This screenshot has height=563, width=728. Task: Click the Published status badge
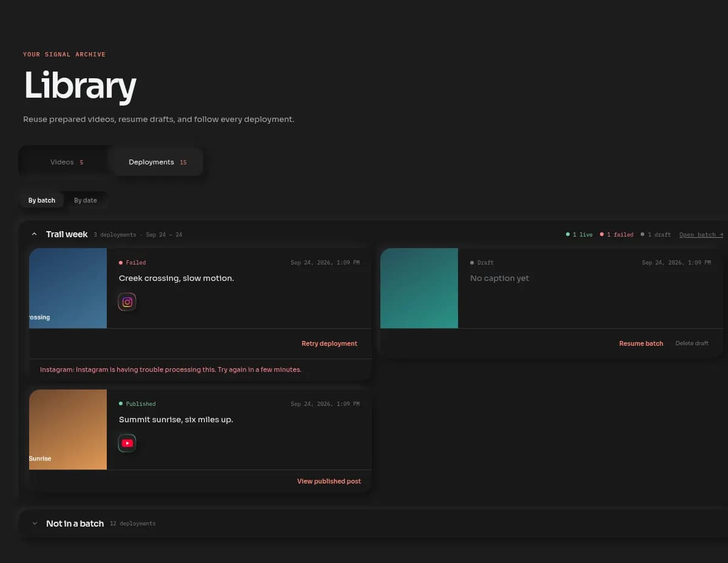137,404
